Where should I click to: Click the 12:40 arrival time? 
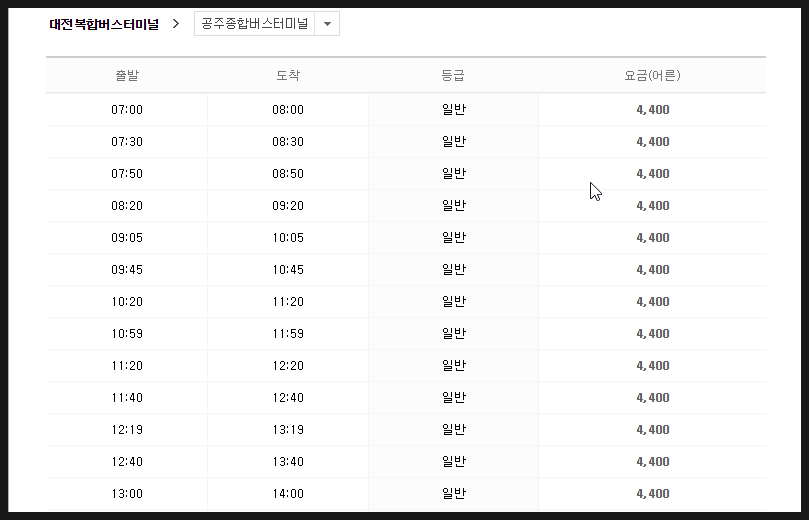click(x=288, y=397)
